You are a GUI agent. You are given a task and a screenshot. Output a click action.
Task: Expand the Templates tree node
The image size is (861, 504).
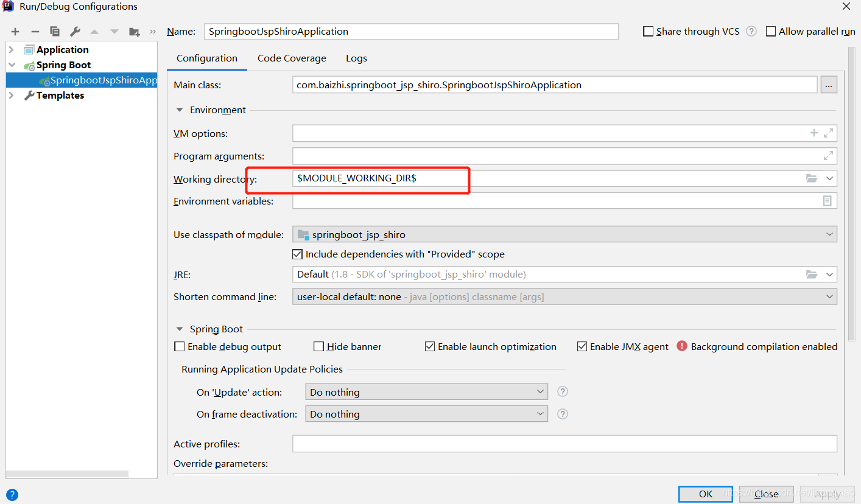click(x=12, y=96)
